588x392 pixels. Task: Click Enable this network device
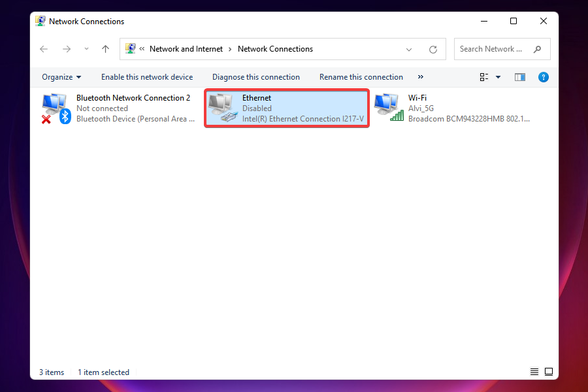[147, 77]
